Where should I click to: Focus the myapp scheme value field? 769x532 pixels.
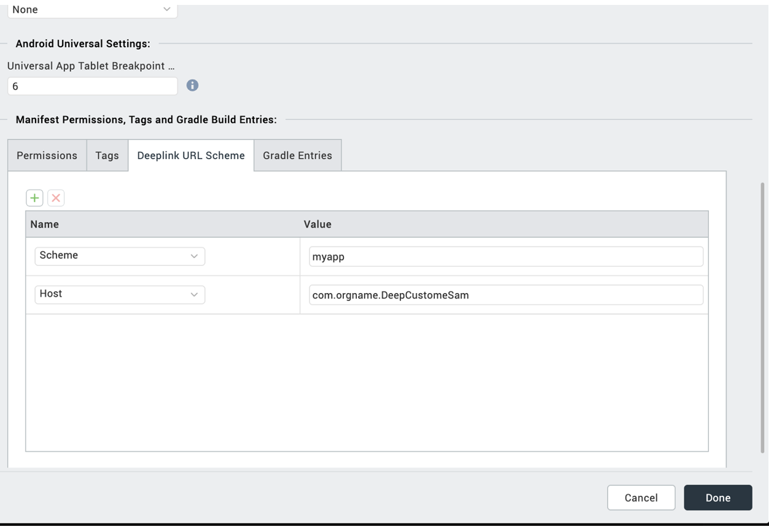click(506, 257)
